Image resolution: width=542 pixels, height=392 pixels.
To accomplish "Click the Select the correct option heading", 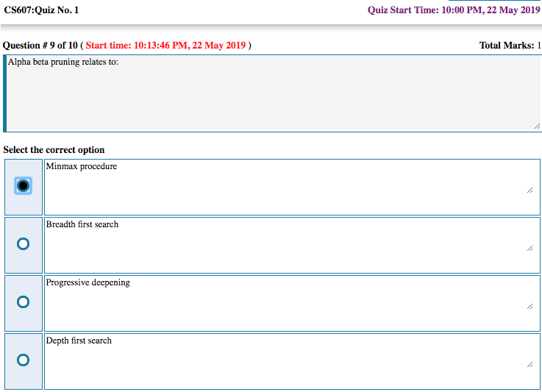I will [x=54, y=150].
